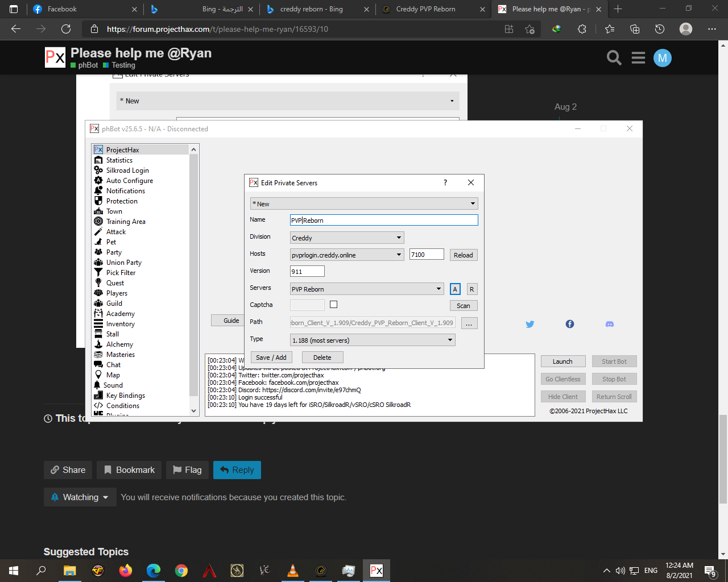Image resolution: width=728 pixels, height=582 pixels.
Task: Click the Discord icon in phBot
Action: 609,324
